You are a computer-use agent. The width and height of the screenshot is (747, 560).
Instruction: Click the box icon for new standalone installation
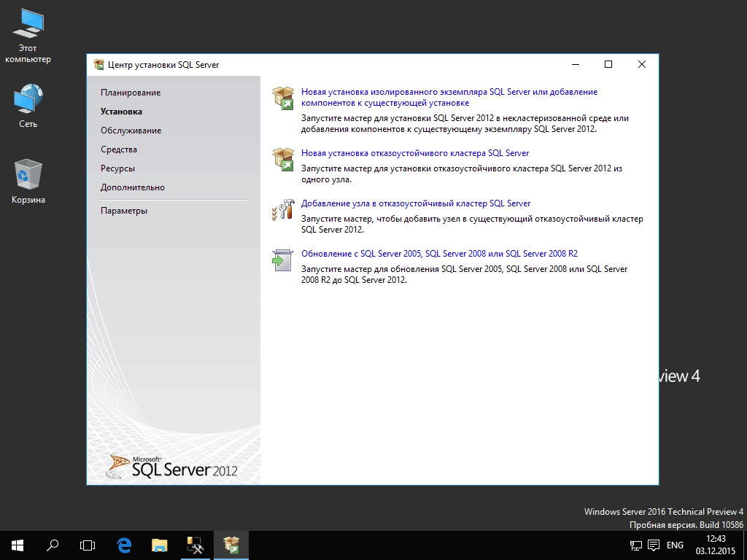click(x=283, y=98)
